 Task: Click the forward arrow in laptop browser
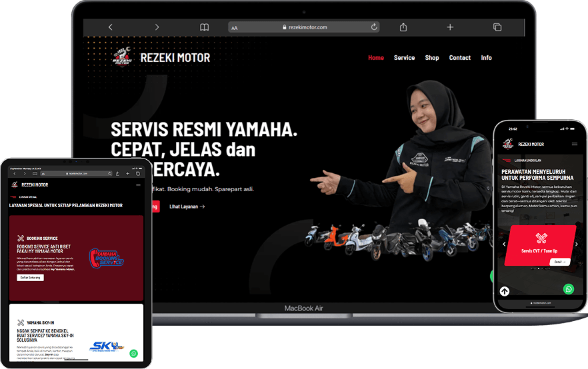click(x=157, y=27)
